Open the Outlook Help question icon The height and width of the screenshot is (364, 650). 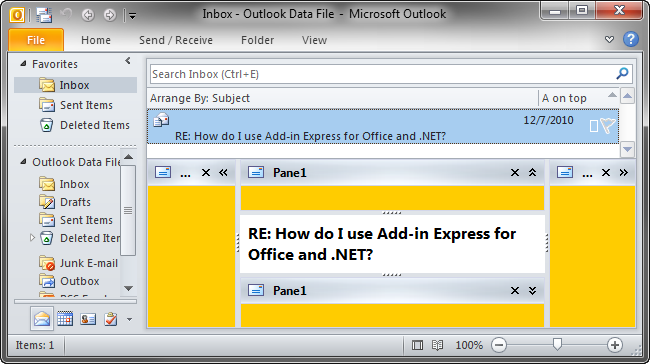[x=631, y=39]
